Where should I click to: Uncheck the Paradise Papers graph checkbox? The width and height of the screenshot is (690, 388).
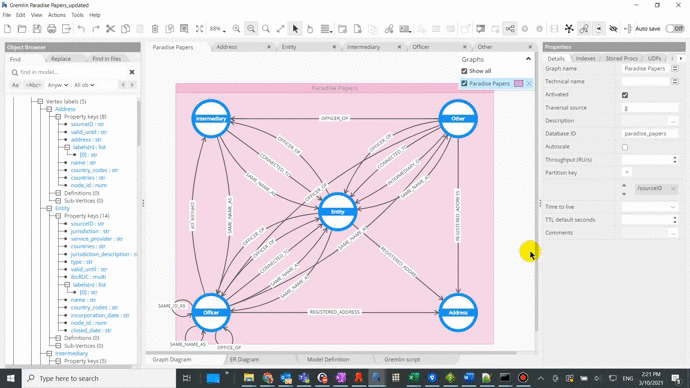tap(464, 83)
